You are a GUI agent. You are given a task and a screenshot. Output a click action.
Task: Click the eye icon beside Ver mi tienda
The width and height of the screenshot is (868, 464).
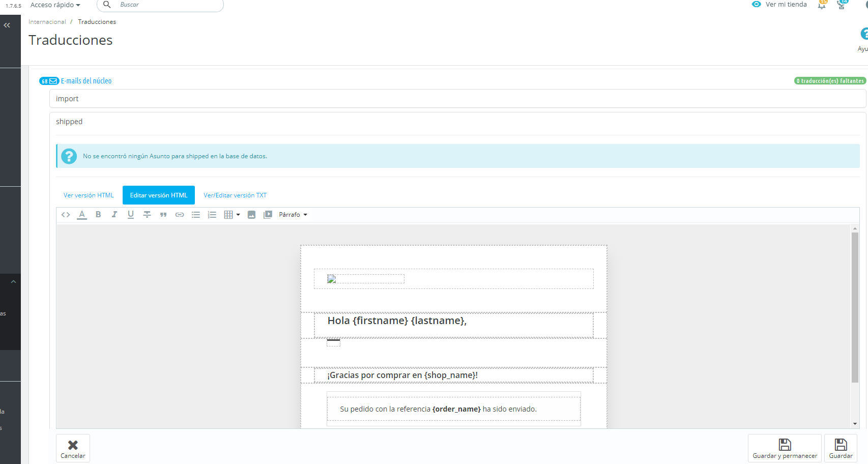(757, 4)
